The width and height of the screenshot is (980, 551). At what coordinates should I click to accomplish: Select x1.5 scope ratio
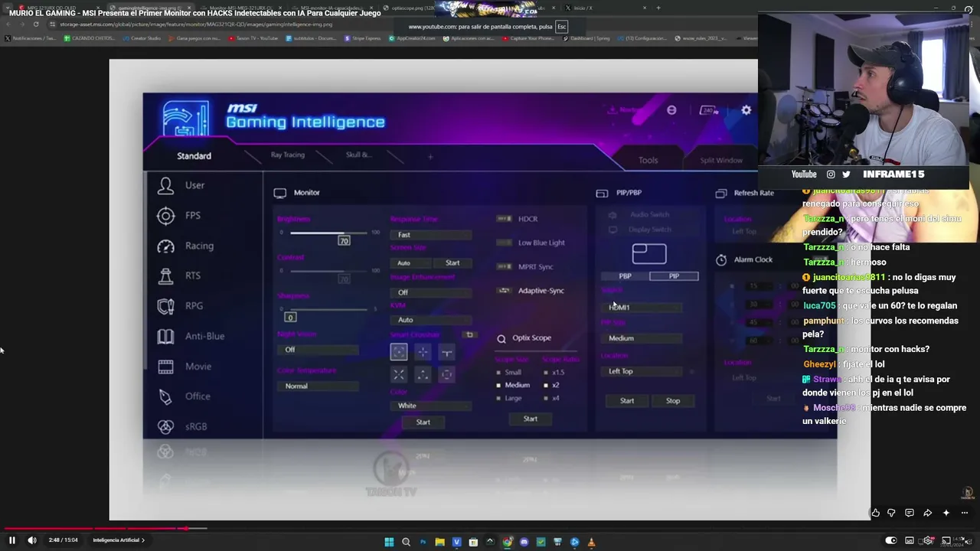pyautogui.click(x=554, y=373)
